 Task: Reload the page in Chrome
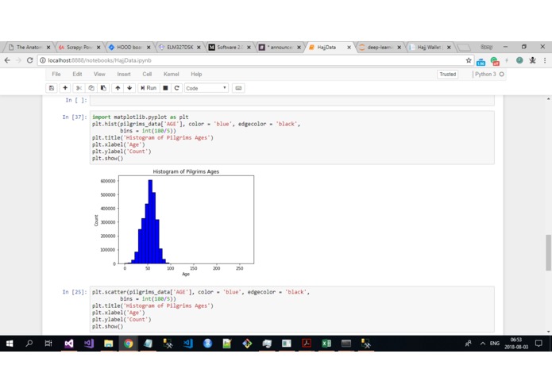coord(30,60)
